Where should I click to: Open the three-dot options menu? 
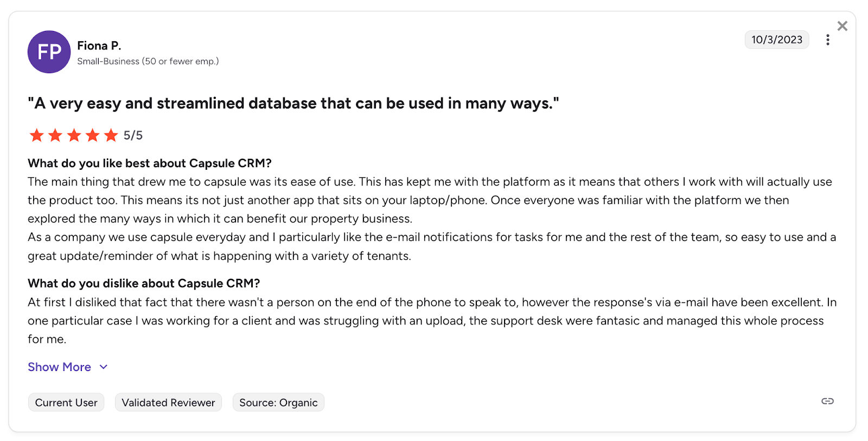pyautogui.click(x=828, y=40)
